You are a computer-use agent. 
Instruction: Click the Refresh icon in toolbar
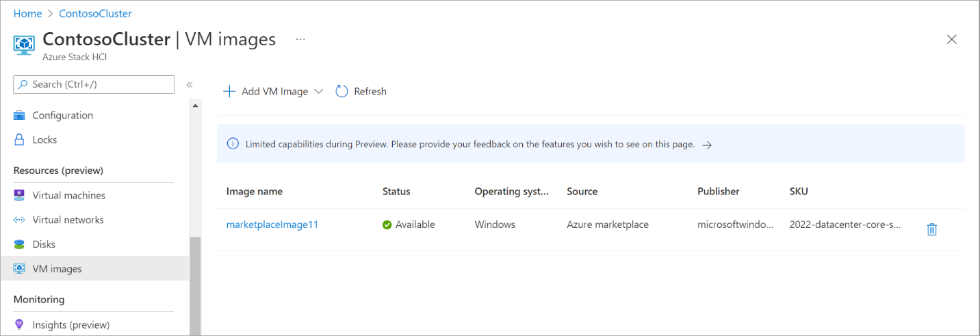[341, 91]
